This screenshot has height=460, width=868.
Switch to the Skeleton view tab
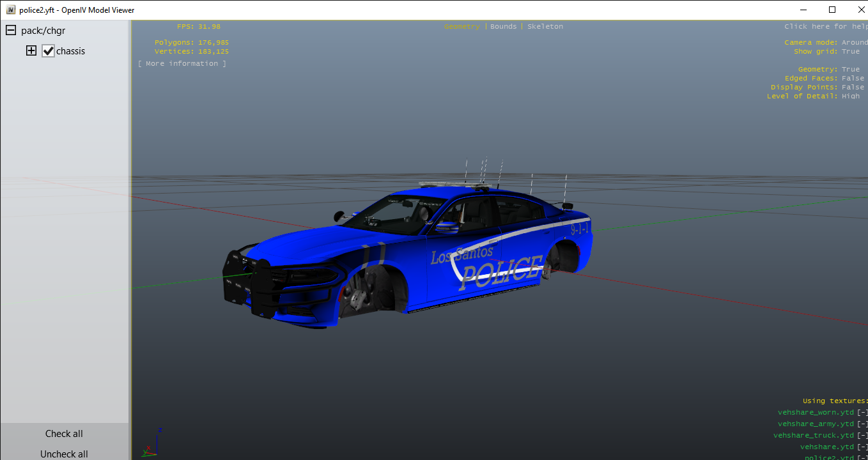pos(545,27)
